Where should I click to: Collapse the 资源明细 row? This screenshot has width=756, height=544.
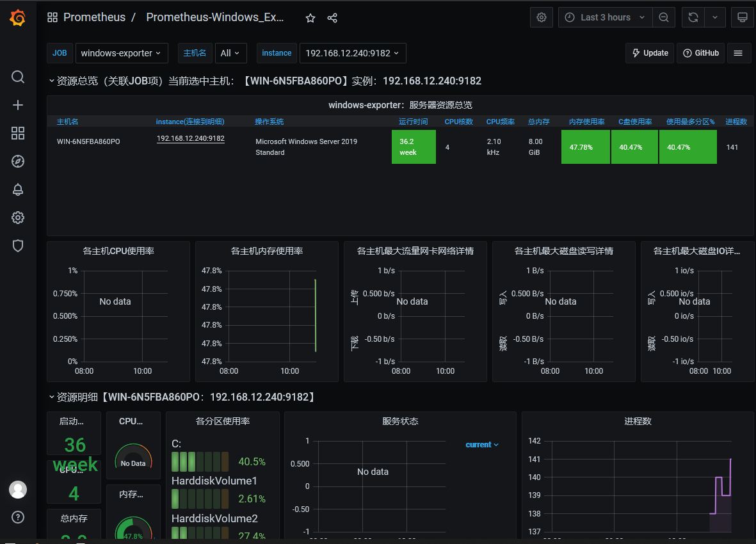click(52, 397)
